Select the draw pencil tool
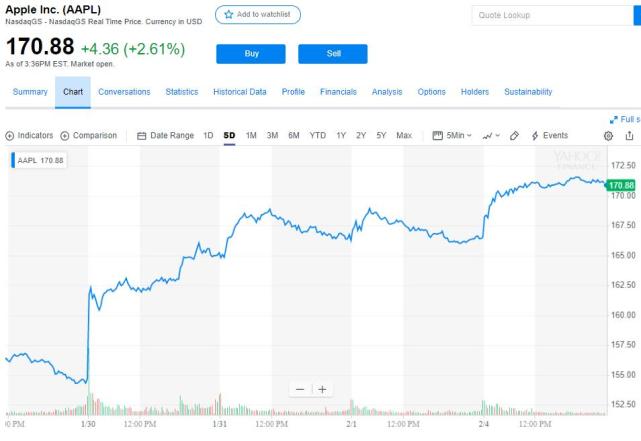641x441 pixels. click(x=514, y=136)
